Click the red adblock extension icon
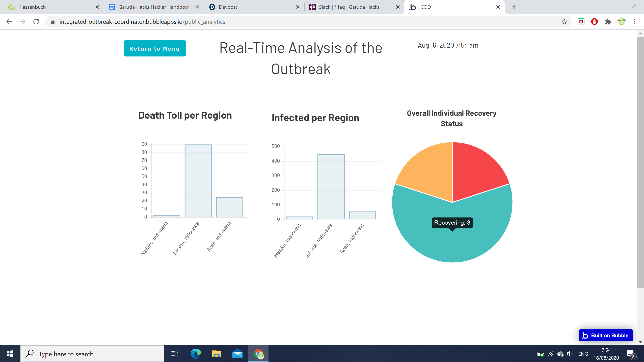 (594, 22)
